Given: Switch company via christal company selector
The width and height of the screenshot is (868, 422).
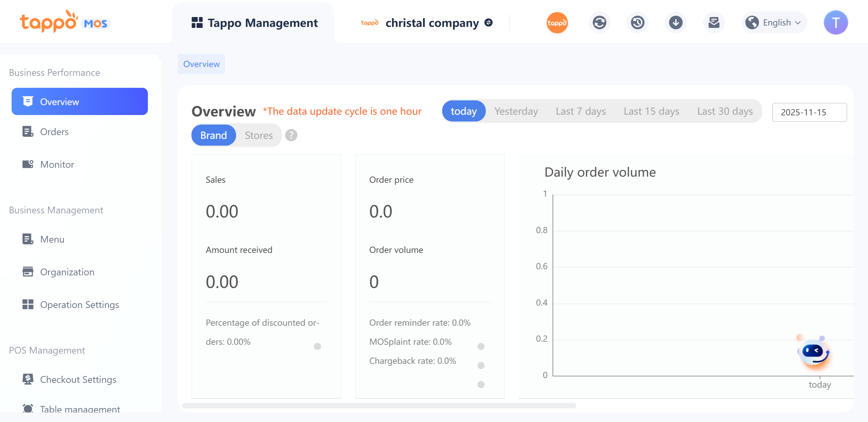Looking at the screenshot, I should 432,23.
